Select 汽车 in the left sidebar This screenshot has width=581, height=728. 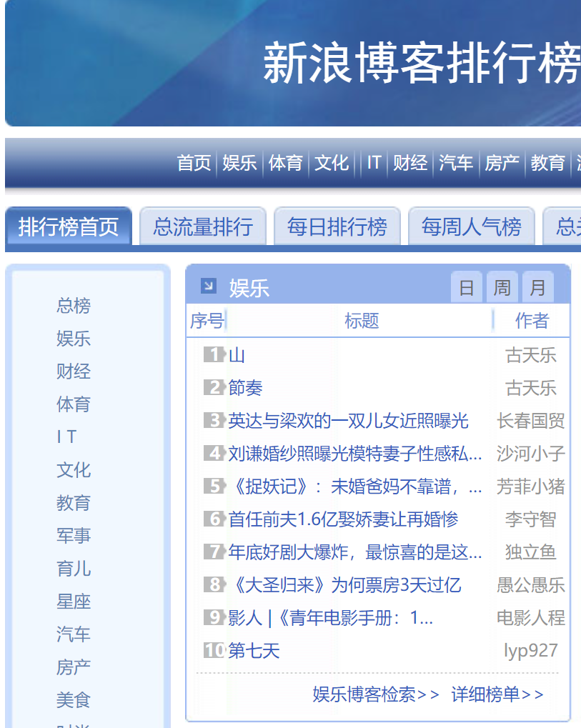74,634
